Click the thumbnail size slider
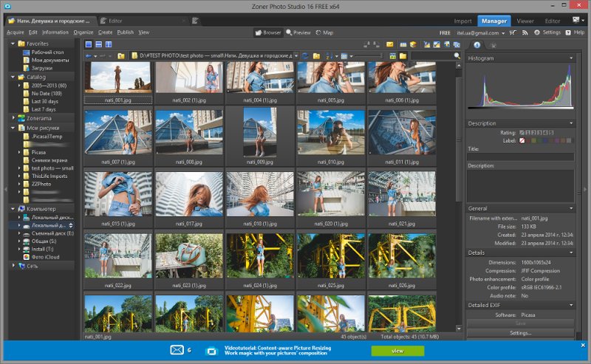Screen dimensions: 591x364 tap(369, 56)
